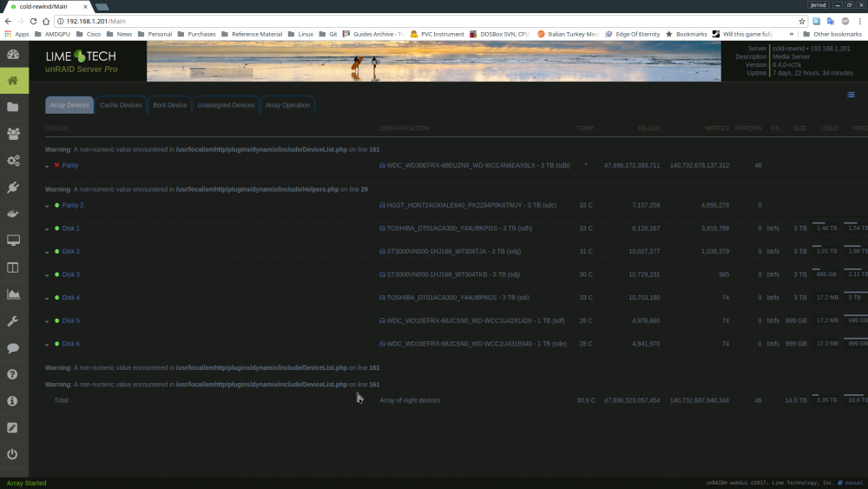
Task: Expand the dropdown arrow beside Parity
Action: click(47, 166)
